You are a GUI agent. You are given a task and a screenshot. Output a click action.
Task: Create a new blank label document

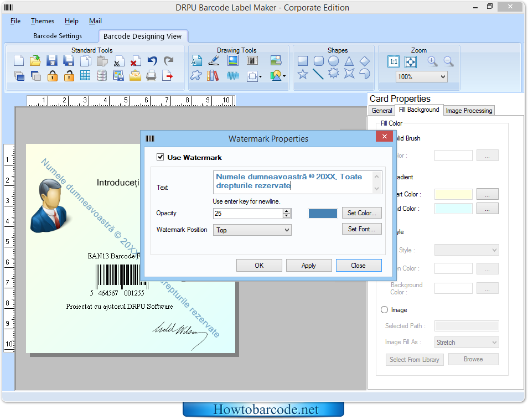point(19,61)
